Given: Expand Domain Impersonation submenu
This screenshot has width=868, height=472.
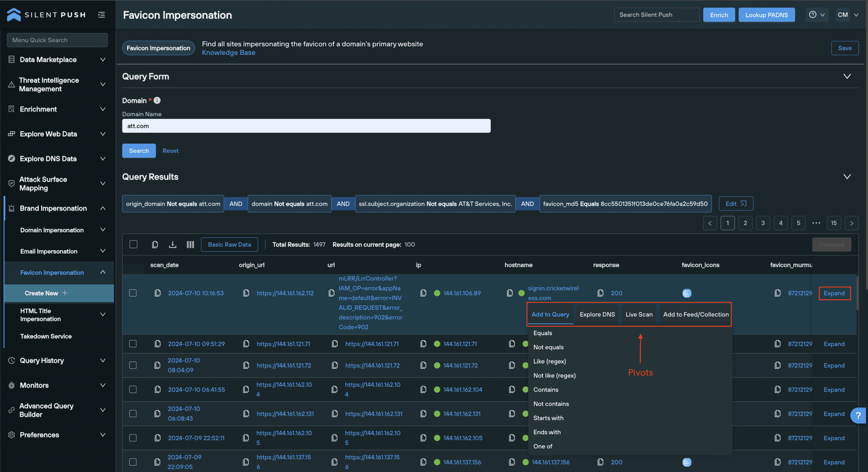Looking at the screenshot, I should click(x=103, y=230).
